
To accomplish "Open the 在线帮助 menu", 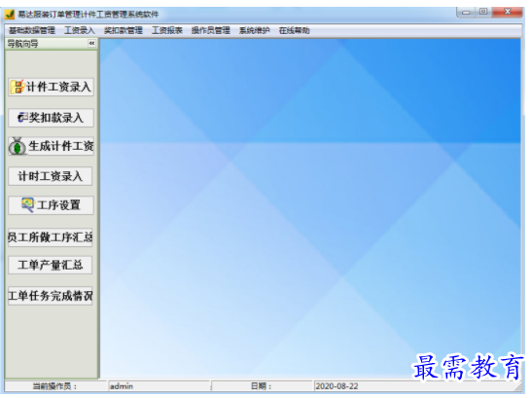I will coord(294,30).
